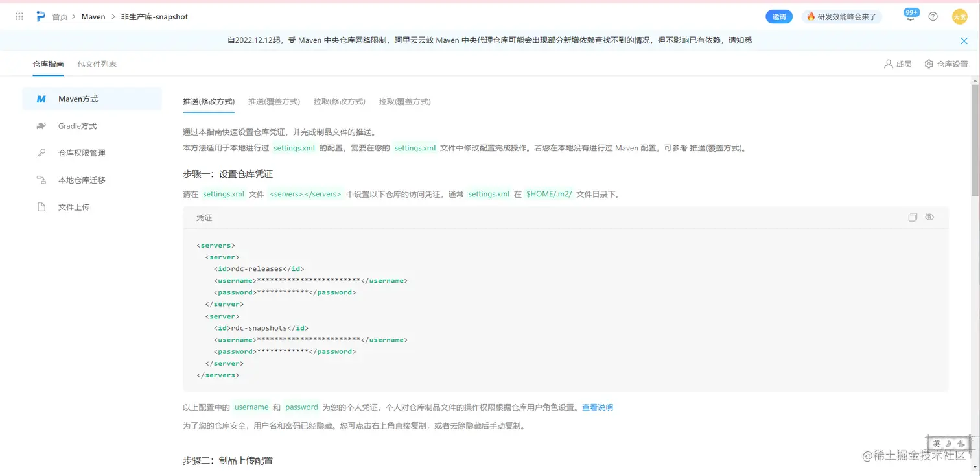This screenshot has width=980, height=476.
Task: Open the 查看说明 documentation link
Action: point(597,407)
